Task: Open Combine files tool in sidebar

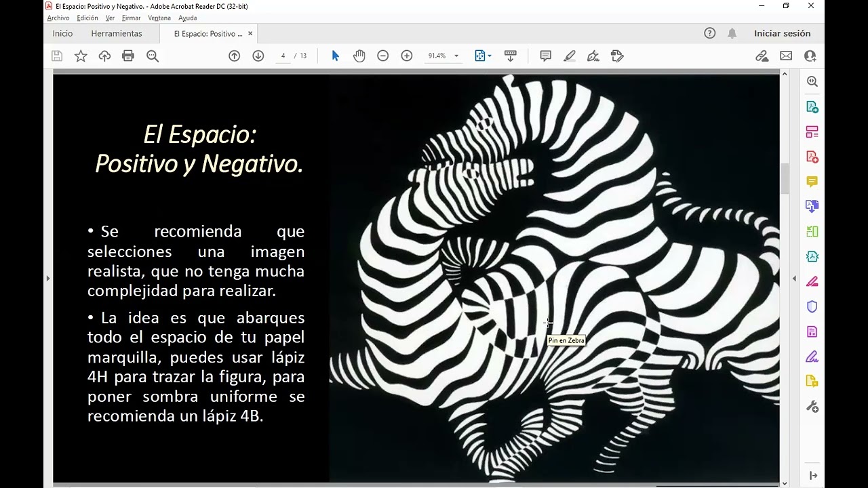Action: click(x=812, y=206)
